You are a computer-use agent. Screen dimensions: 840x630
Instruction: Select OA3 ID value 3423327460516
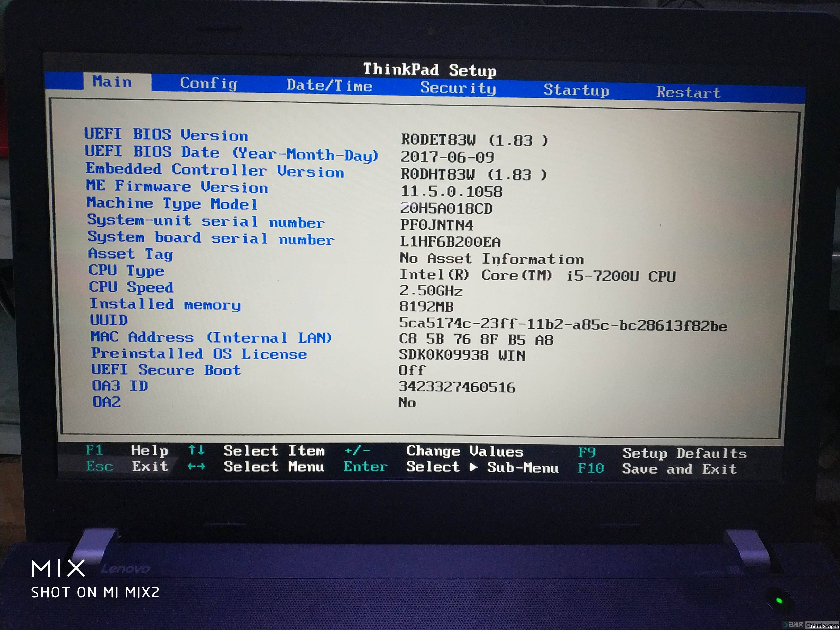tap(457, 387)
